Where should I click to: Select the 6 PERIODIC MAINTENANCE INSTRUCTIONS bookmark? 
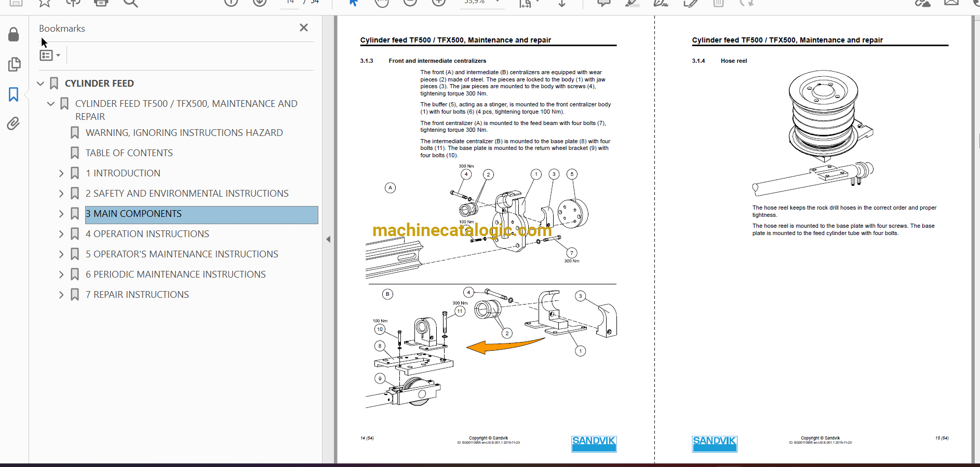(x=176, y=274)
